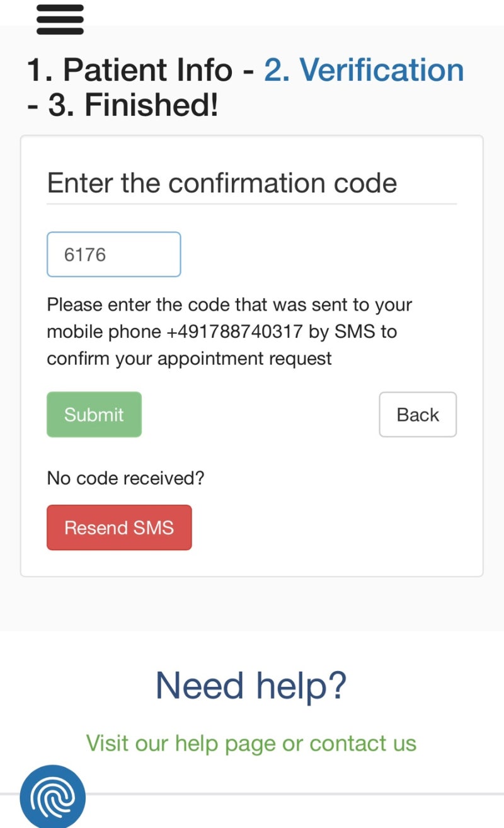Click the 'Please enter the code' instruction line
Viewport: 504px width, 828px height.
pyautogui.click(x=229, y=305)
